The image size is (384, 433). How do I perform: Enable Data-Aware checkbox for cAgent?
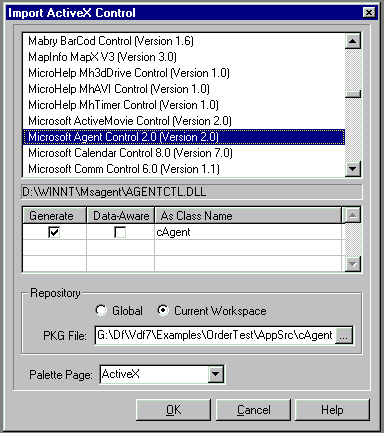pos(120,232)
